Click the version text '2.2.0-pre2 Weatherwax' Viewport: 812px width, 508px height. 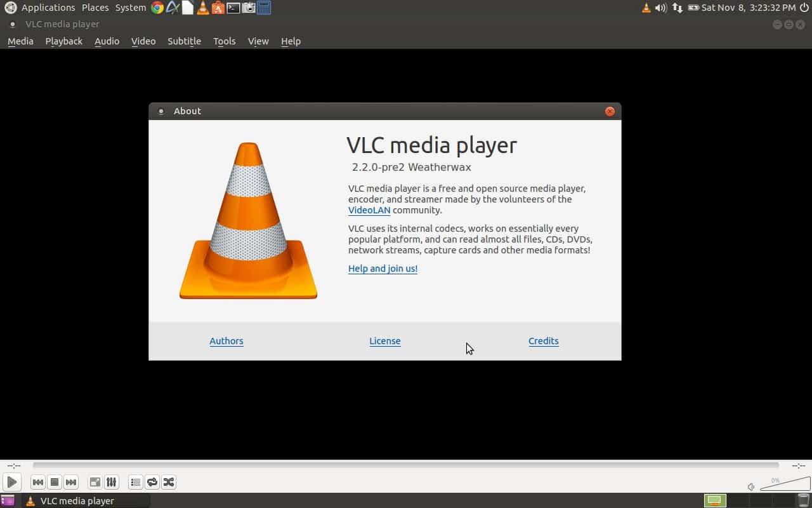(412, 168)
